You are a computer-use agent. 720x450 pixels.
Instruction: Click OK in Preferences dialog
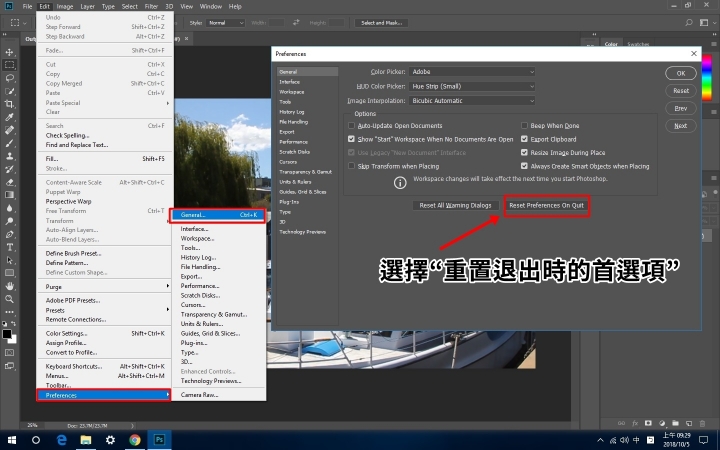click(681, 73)
